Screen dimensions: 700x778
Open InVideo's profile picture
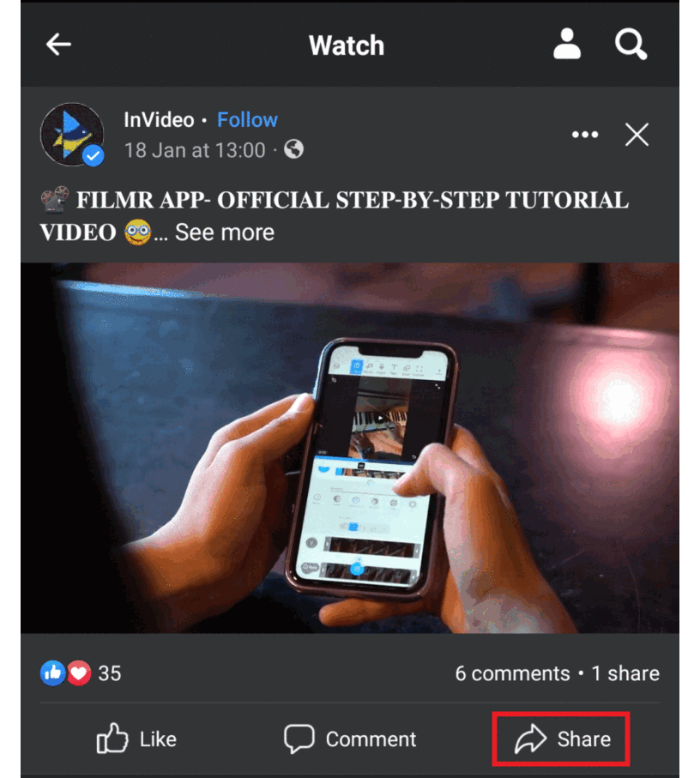tap(72, 134)
